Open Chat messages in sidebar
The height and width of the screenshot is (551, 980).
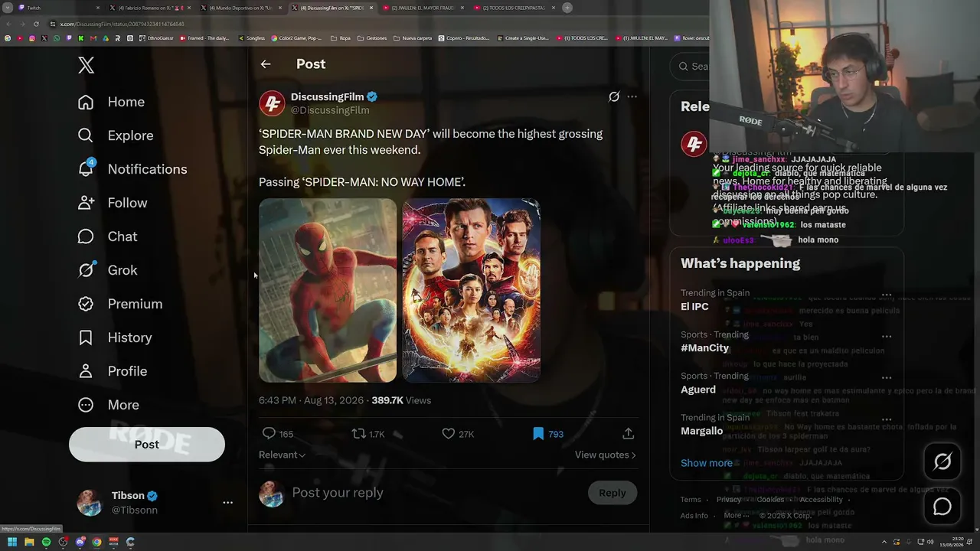(x=108, y=236)
